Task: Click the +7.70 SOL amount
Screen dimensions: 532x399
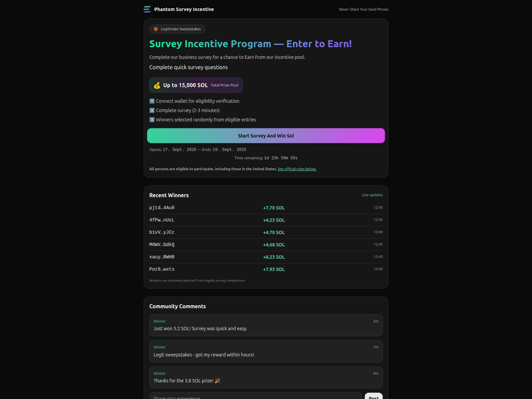Action: (x=274, y=208)
